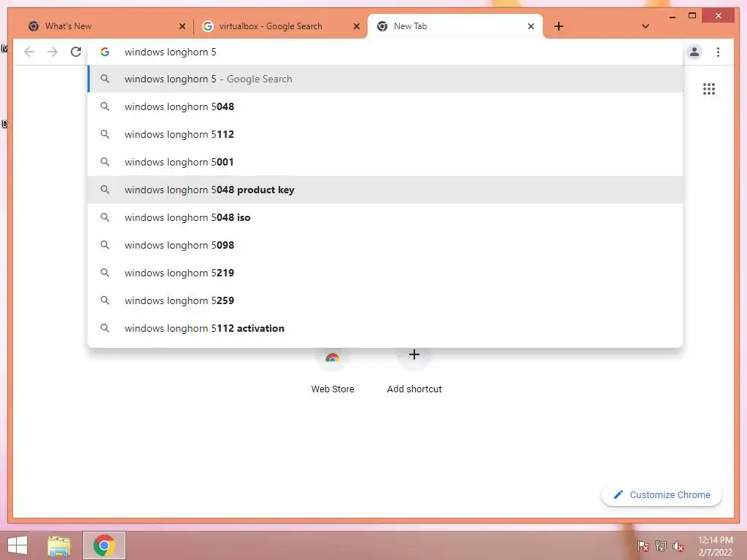747x560 pixels.
Task: Reload the current page
Action: tap(76, 52)
